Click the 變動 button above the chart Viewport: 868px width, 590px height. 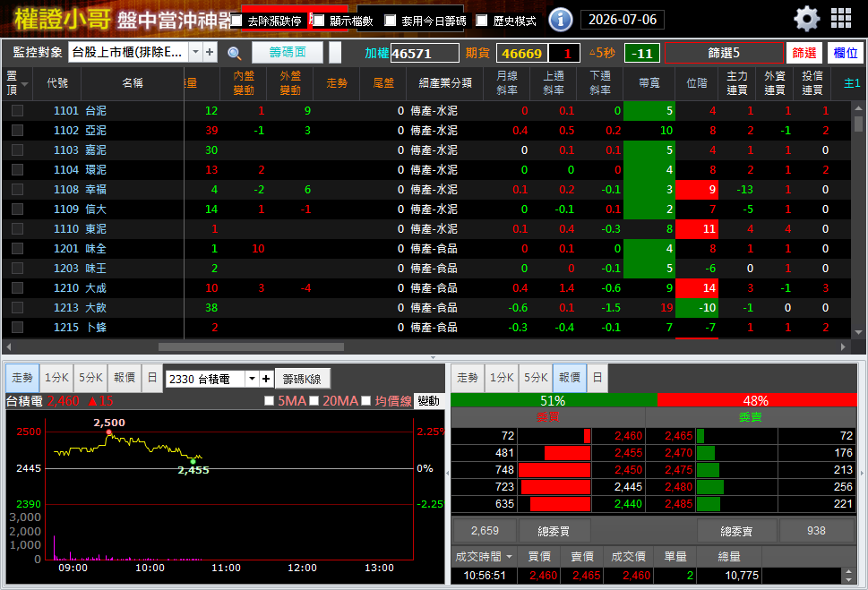click(x=428, y=401)
